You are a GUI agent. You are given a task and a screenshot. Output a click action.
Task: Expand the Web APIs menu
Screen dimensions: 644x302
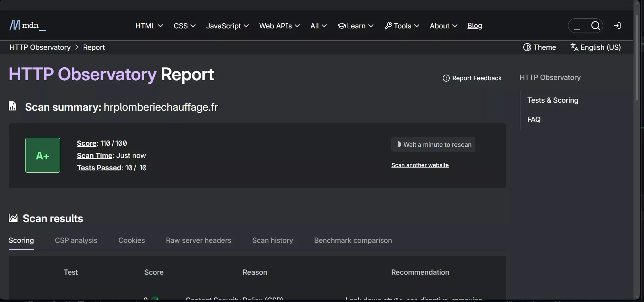(x=279, y=26)
